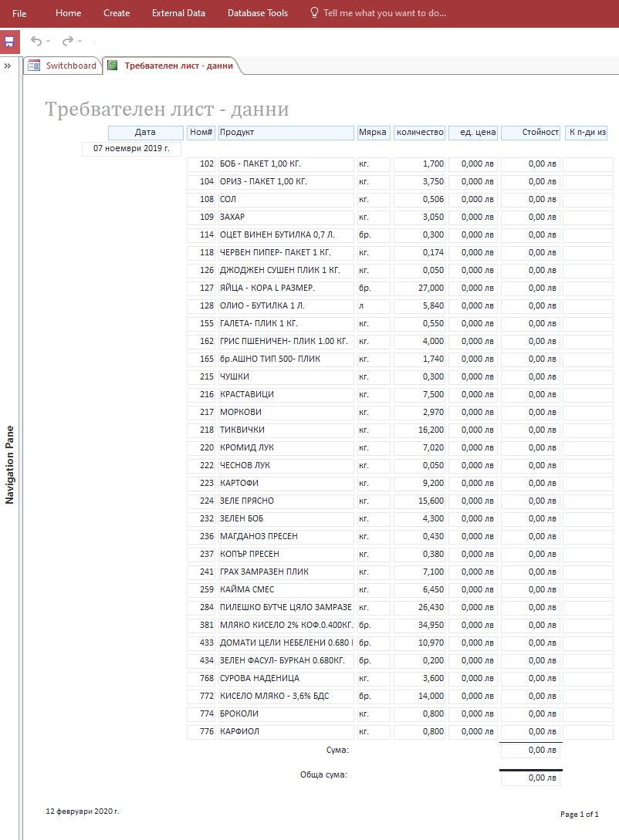
Task: Click the footer date 12 февруари 2020 г.
Action: (83, 811)
